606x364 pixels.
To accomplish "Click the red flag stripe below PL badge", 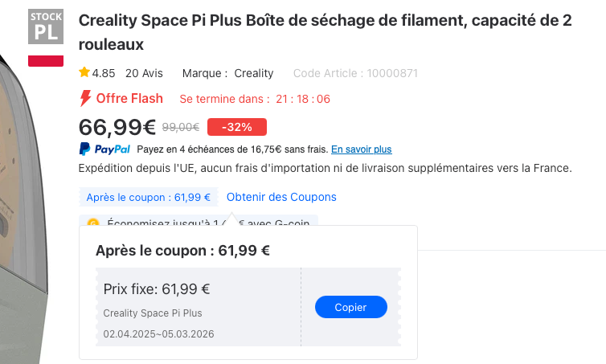I will click(x=46, y=61).
